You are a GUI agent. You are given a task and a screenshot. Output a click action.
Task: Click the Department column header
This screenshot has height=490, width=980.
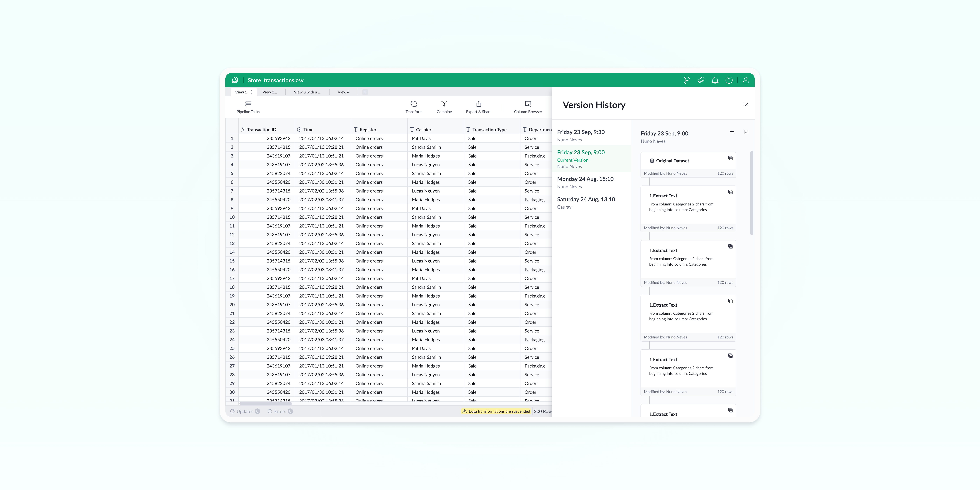536,130
